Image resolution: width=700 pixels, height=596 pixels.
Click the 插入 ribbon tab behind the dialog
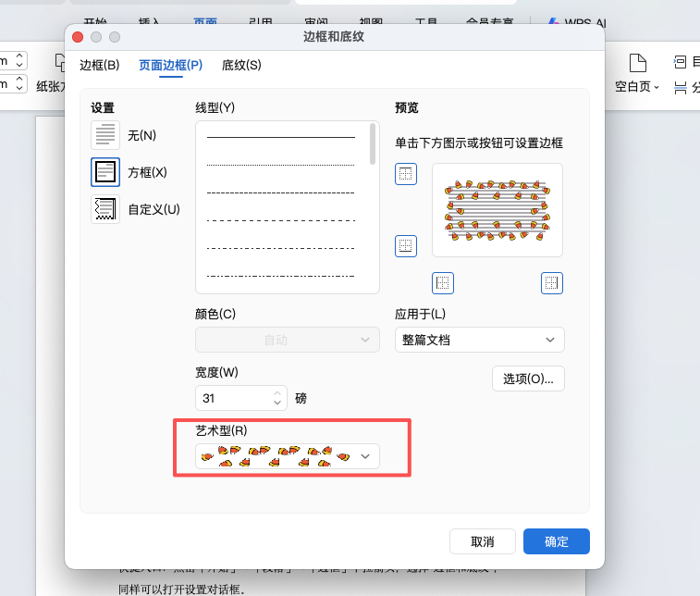pos(149,20)
